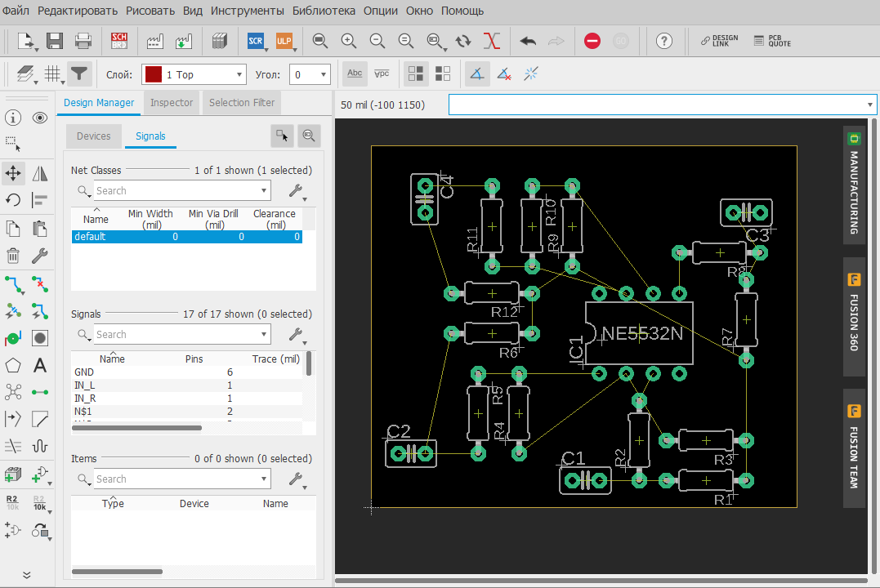880x588 pixels.
Task: Switch to schematic with SCH/BRD icon
Action: 119,41
